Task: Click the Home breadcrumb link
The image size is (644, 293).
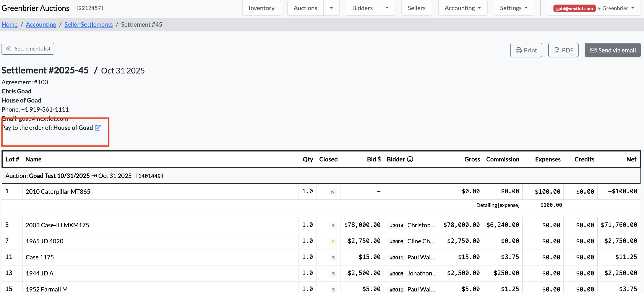Action: pyautogui.click(x=10, y=24)
